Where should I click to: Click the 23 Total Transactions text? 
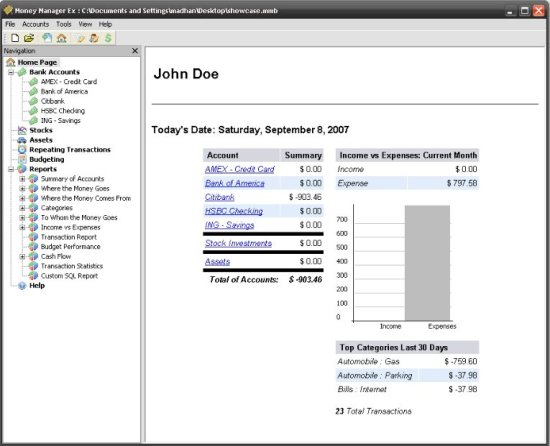coord(373,411)
